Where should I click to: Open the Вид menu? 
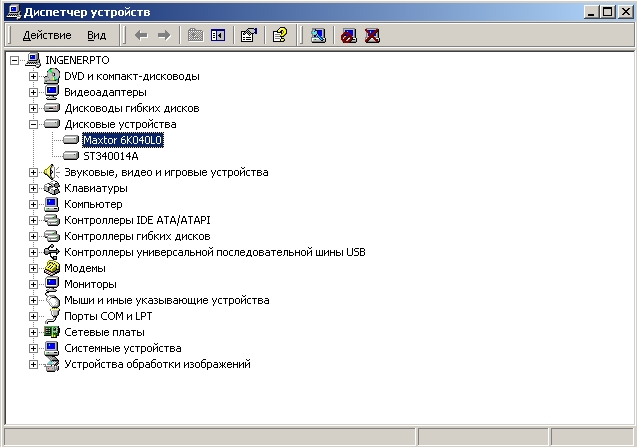[x=96, y=35]
